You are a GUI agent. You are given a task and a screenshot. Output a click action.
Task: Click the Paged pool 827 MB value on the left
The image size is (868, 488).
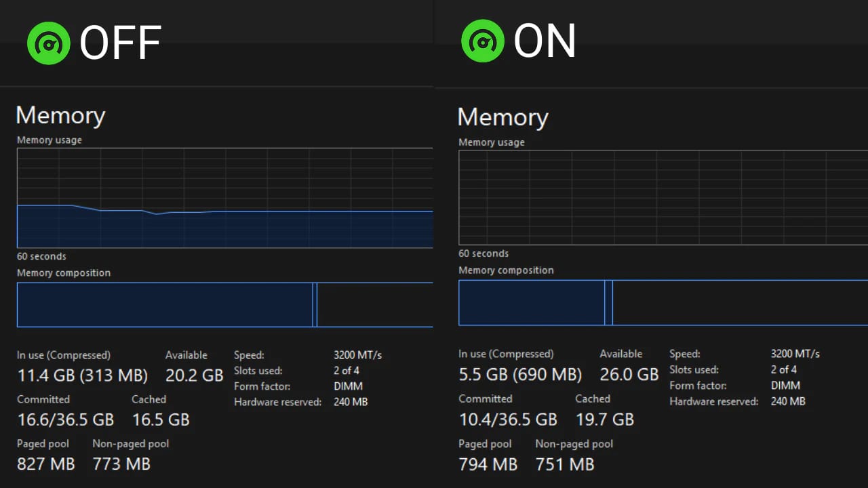tap(46, 464)
